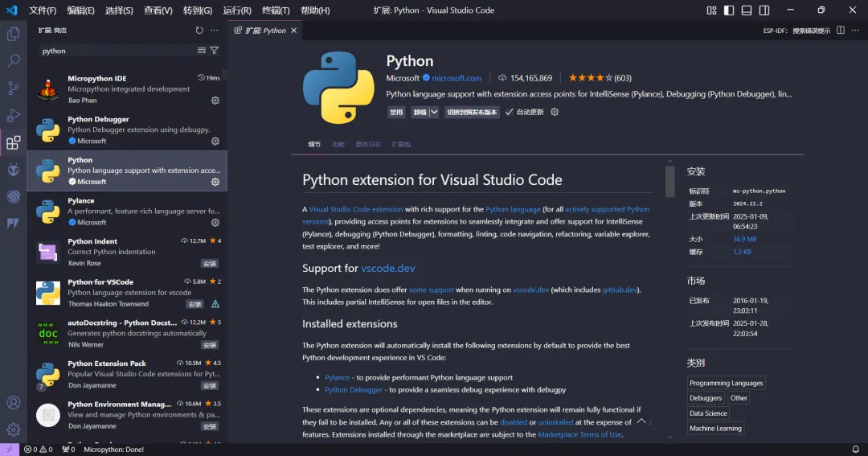Screen dimensions: 868x456
Task: Toggle primary side bar visibility
Action: click(x=729, y=10)
